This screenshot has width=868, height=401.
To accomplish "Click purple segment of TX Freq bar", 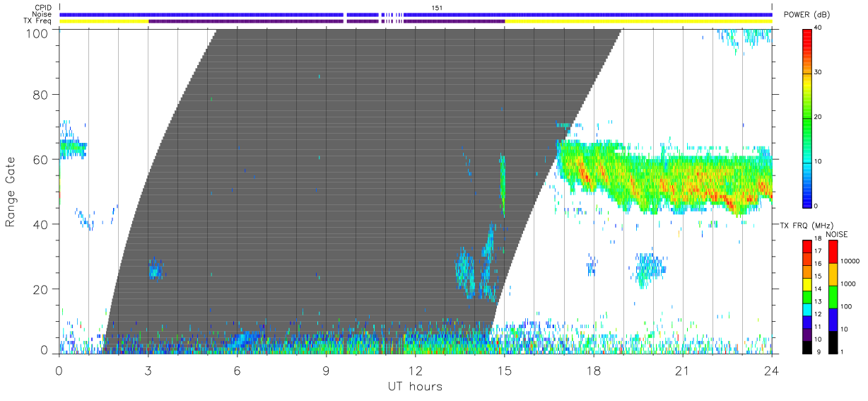I will tap(325, 21).
